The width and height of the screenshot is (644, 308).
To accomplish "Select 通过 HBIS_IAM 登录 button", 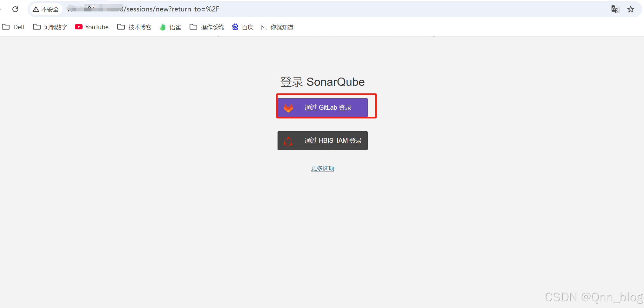I will pyautogui.click(x=322, y=140).
